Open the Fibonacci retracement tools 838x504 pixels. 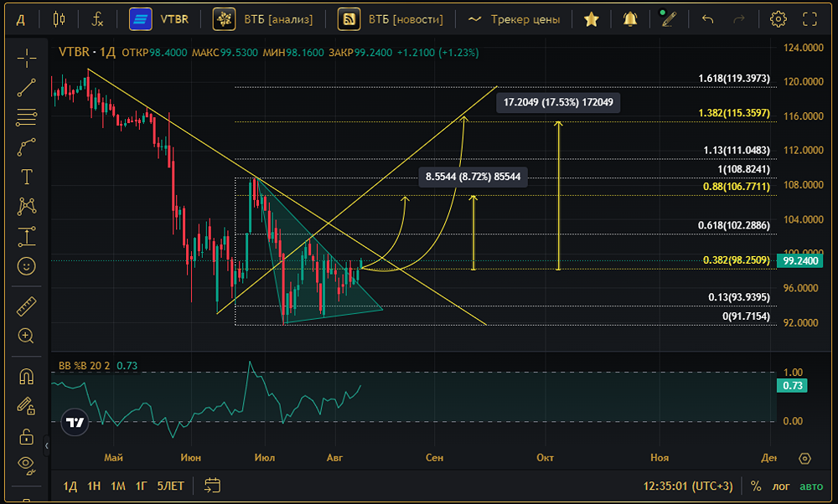point(26,117)
